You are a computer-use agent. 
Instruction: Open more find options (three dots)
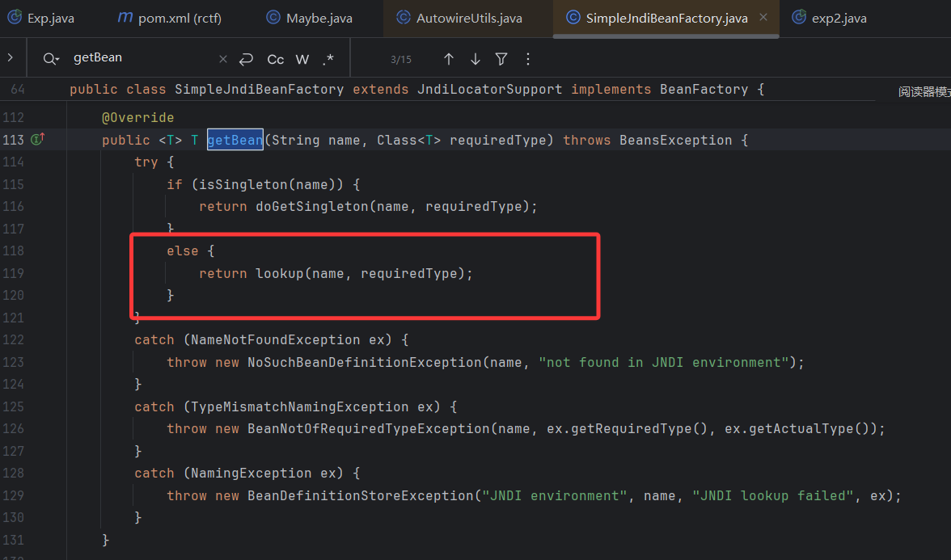[x=528, y=59]
